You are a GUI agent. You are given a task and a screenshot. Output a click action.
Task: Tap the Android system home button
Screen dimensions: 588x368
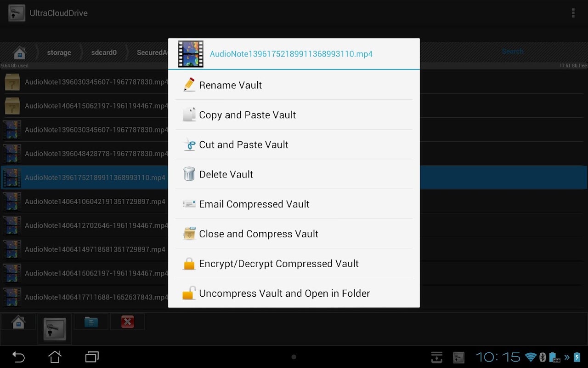(x=55, y=357)
